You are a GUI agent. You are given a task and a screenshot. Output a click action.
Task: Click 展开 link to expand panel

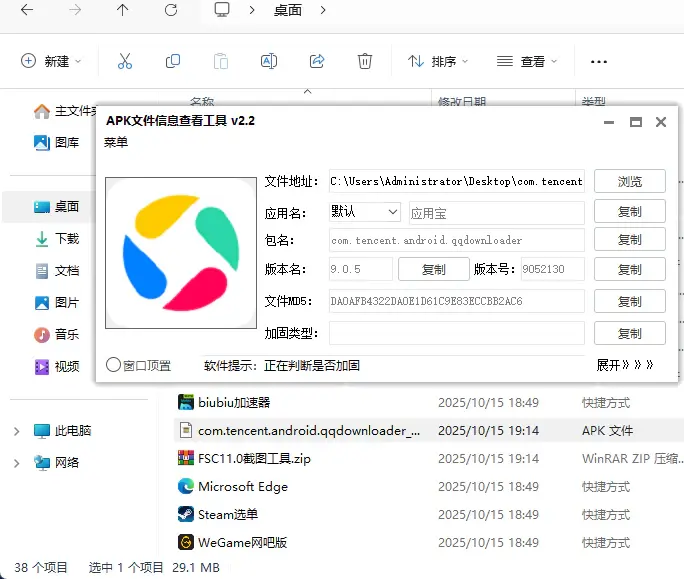click(x=624, y=365)
